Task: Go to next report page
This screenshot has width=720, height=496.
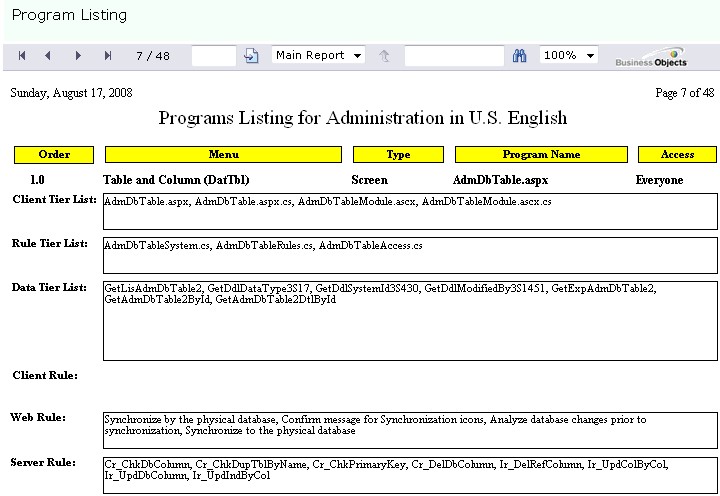Action: click(x=78, y=56)
